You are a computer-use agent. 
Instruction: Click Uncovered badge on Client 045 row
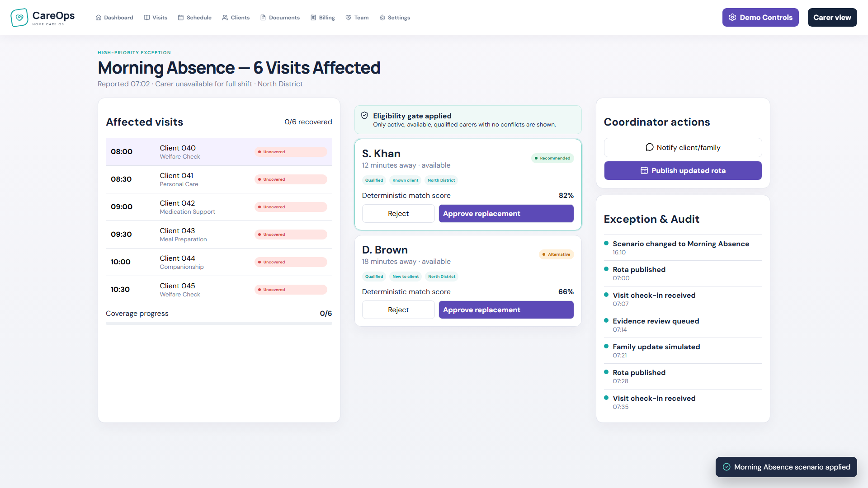click(x=291, y=290)
